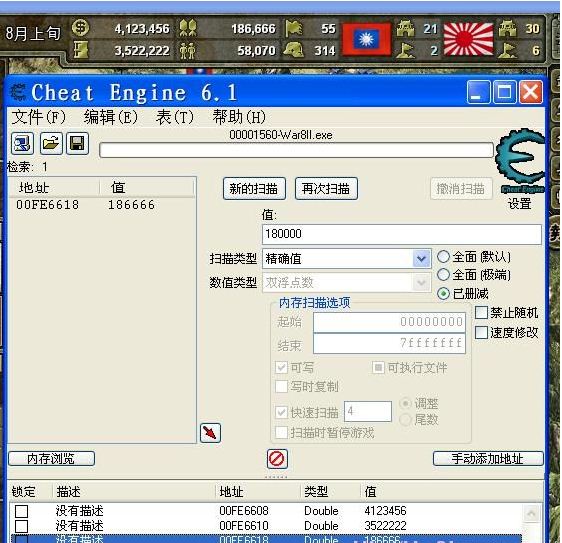Screen dimensions: 562x543
Task: Open the Cheat Engine logo settings
Action: coord(520,162)
